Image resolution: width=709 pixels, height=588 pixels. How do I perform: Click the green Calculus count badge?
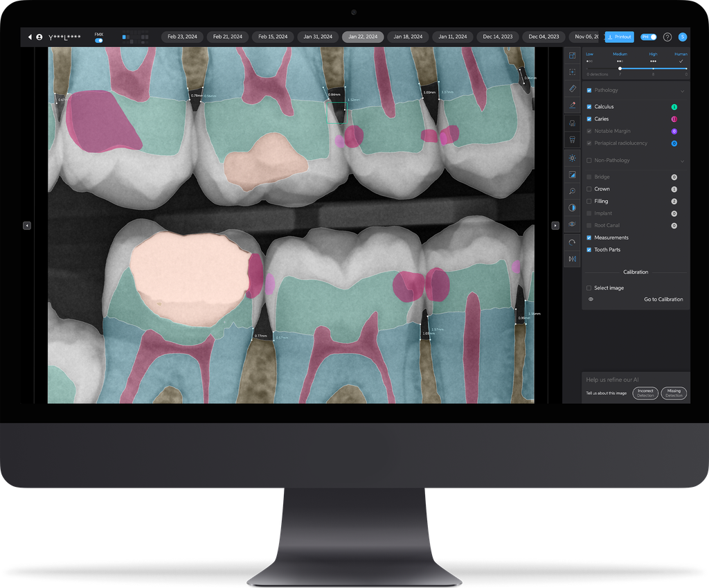pyautogui.click(x=674, y=107)
